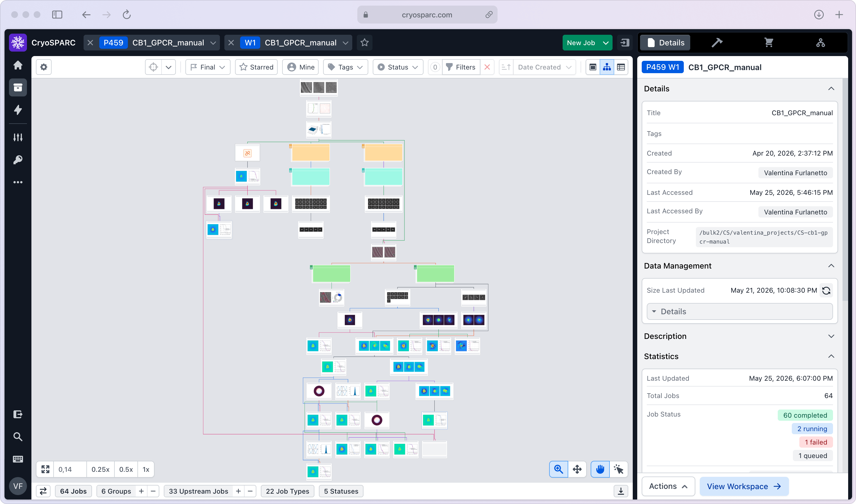Open the key Admin icon in sidebar
The width and height of the screenshot is (856, 504).
tap(18, 159)
